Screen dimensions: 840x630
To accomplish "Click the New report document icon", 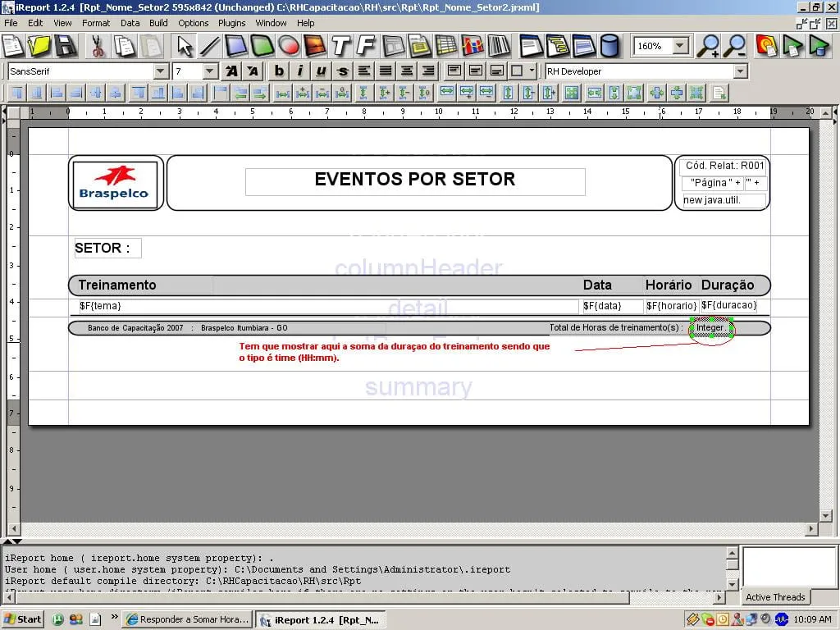I will point(13,46).
